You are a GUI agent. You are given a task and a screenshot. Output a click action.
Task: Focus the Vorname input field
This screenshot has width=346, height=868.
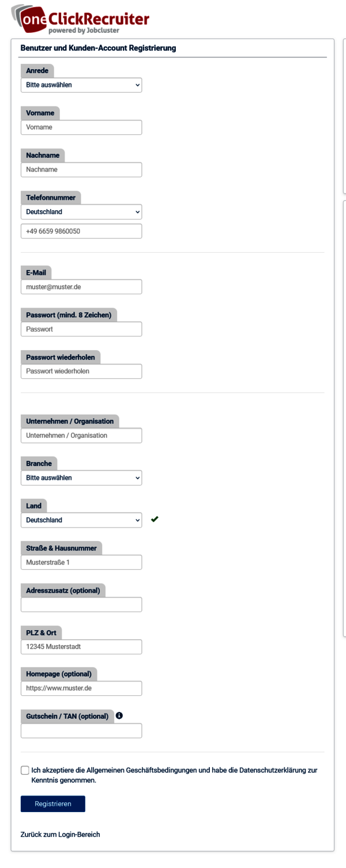point(81,127)
